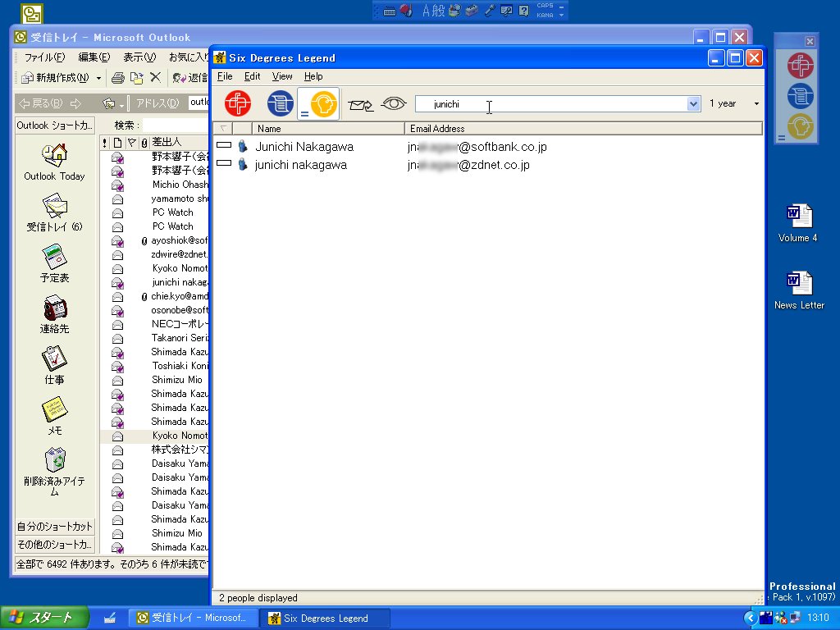Open the 予定表 calendar shortcut
Viewport: 840px width, 630px height.
pyautogui.click(x=54, y=263)
